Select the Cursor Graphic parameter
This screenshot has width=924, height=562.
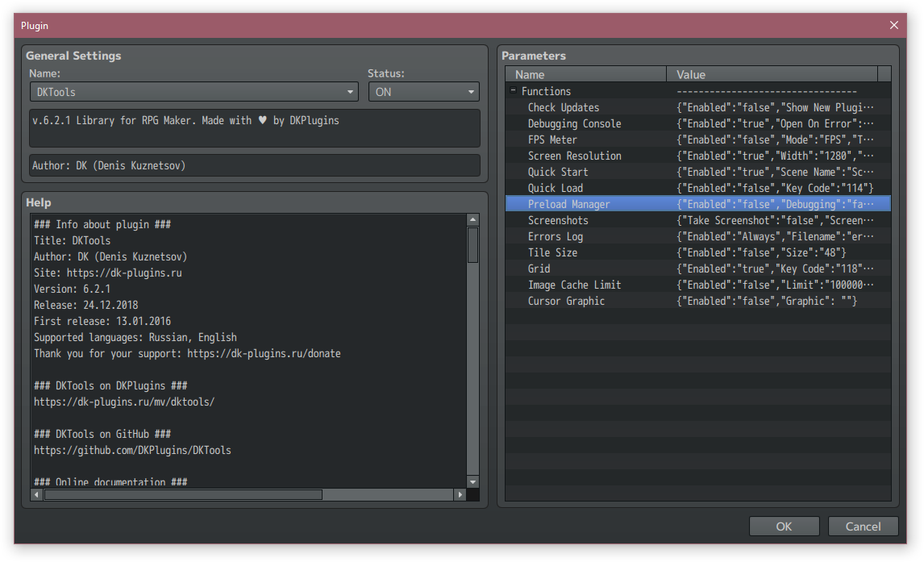(x=697, y=301)
